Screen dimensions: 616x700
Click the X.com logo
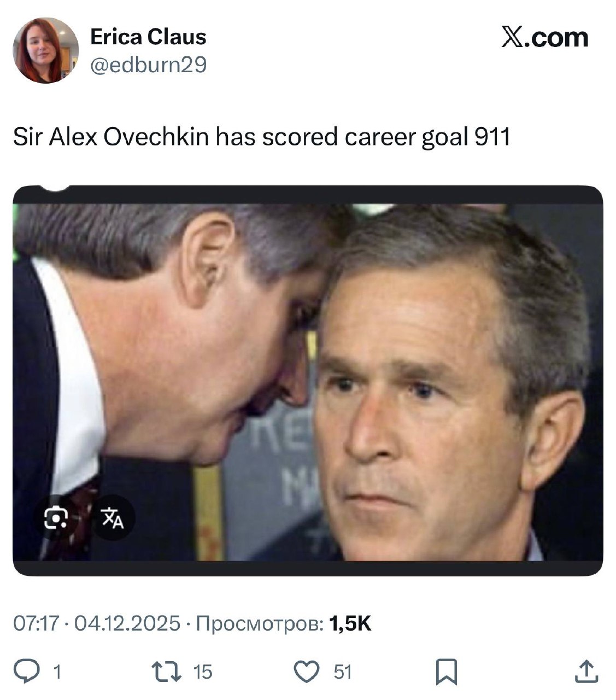(544, 38)
